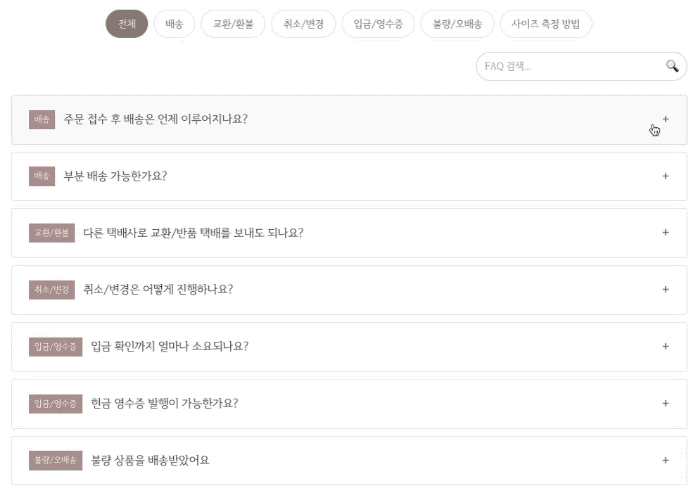Viewport: 700px width, 496px height.
Task: Click 불량/오배송 badge on the last question
Action: point(55,461)
